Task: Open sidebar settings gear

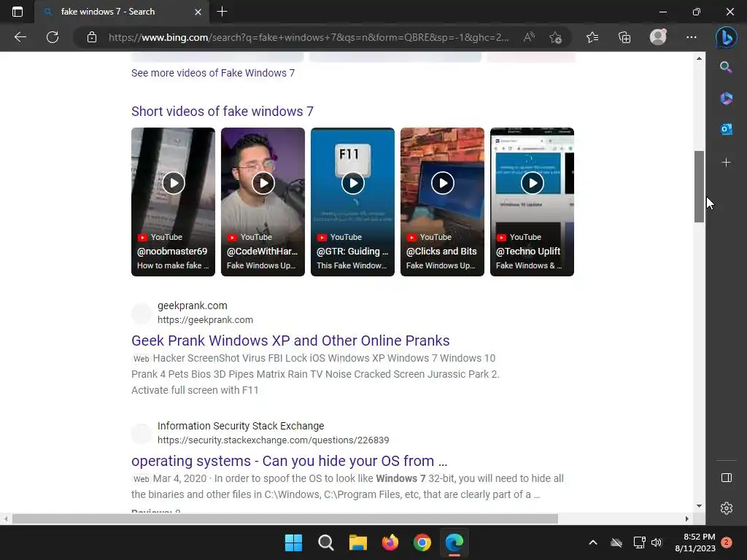Action: tap(726, 508)
